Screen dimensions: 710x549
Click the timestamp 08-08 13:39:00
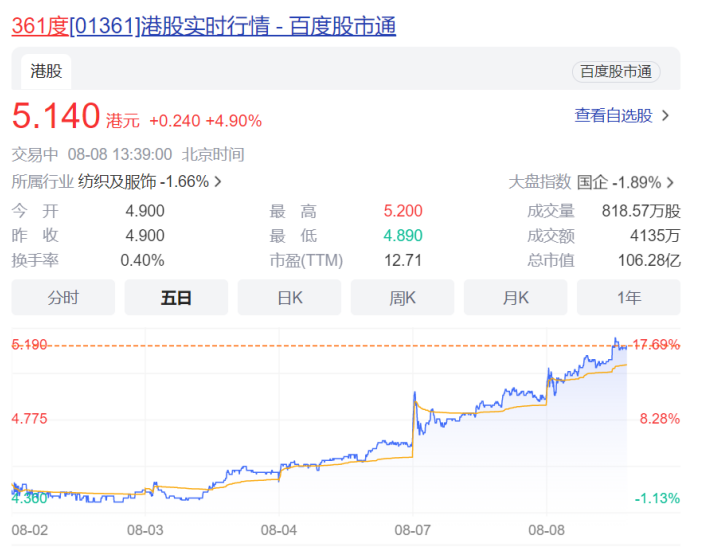pos(120,154)
